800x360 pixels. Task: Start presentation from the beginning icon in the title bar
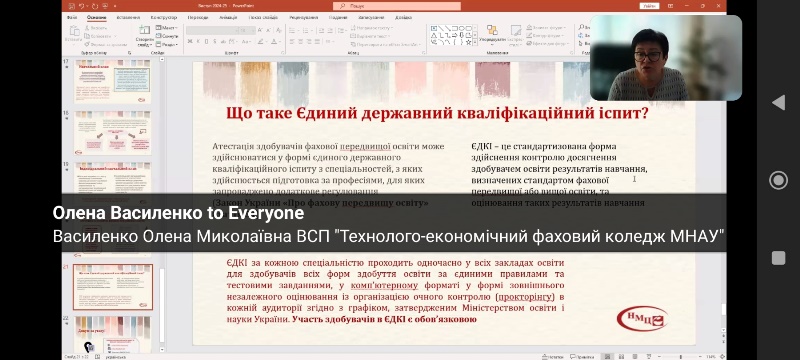pyautogui.click(x=105, y=6)
